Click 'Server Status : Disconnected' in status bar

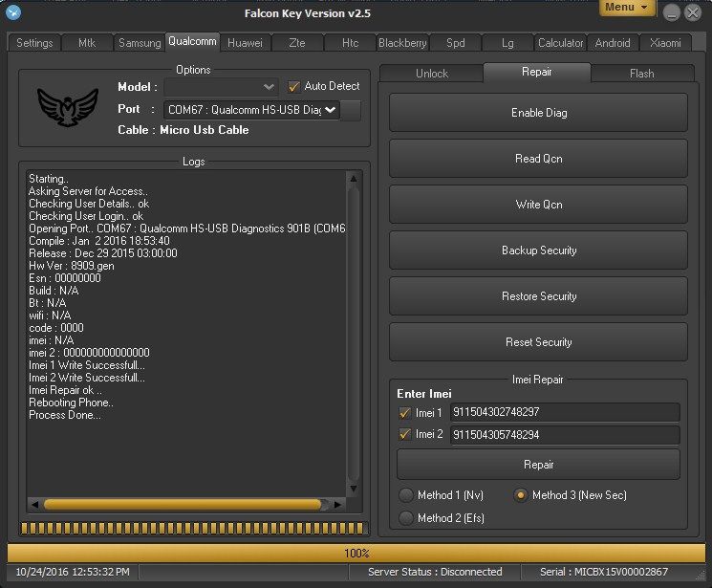coord(435,572)
